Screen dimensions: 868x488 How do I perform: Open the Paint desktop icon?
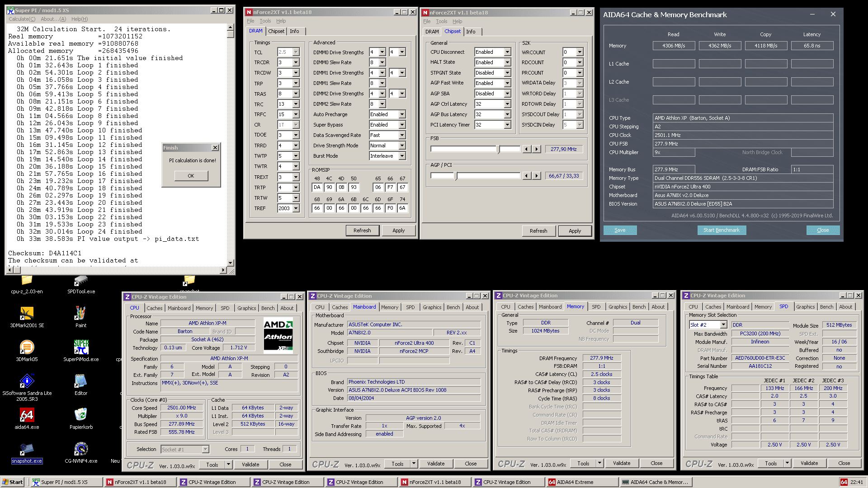click(x=81, y=313)
